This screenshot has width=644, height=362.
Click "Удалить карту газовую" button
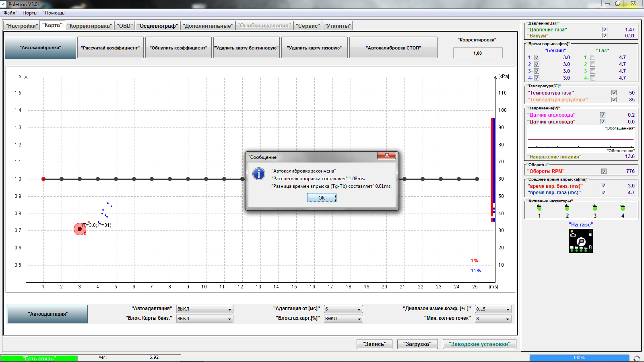(314, 47)
